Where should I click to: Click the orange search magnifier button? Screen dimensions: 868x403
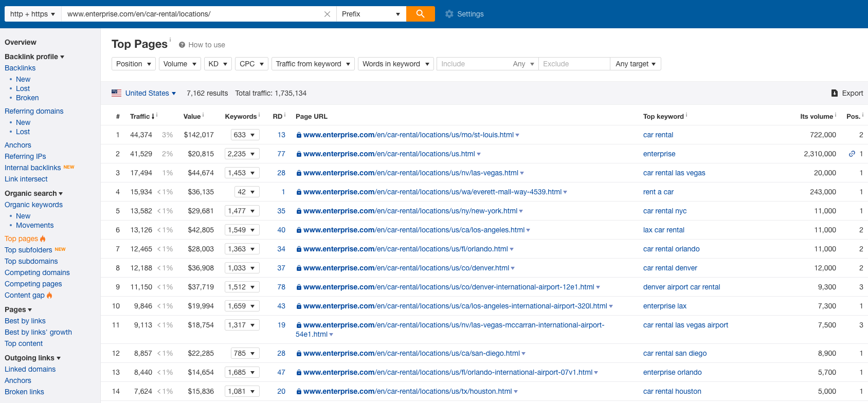(x=420, y=14)
